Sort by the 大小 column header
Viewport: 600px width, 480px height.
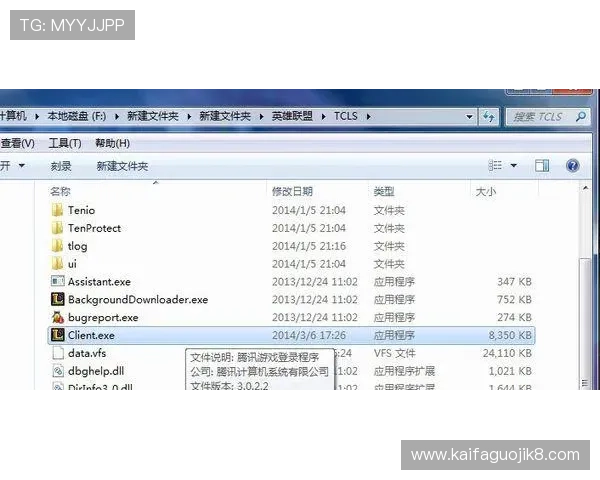[486, 191]
